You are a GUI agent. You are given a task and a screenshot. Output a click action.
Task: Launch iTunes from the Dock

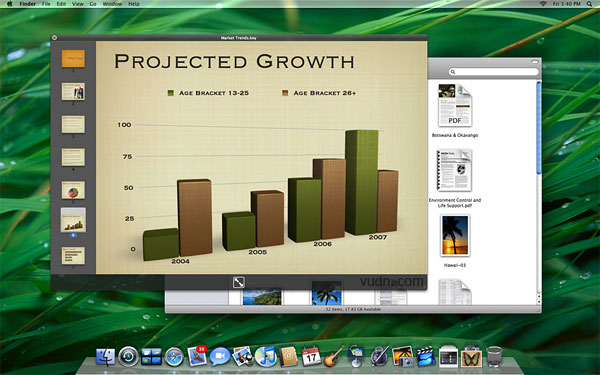click(266, 356)
